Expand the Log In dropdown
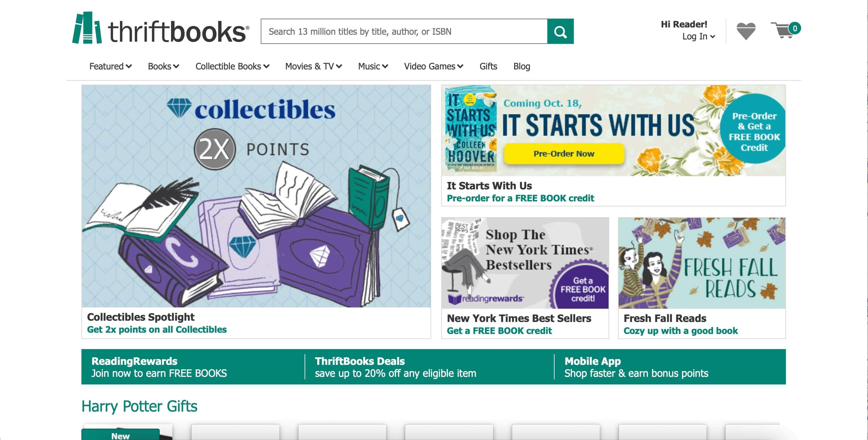This screenshot has height=440, width=868. coord(699,36)
